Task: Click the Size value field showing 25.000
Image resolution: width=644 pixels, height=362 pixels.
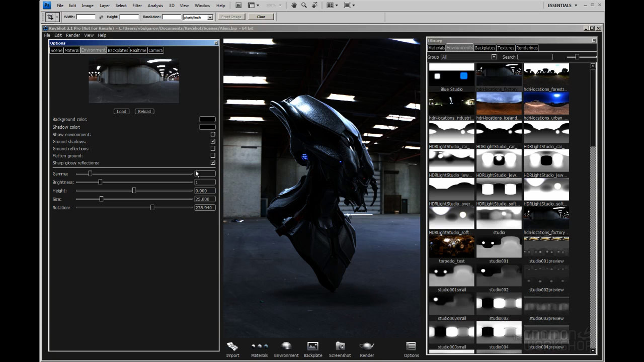Action: point(205,199)
